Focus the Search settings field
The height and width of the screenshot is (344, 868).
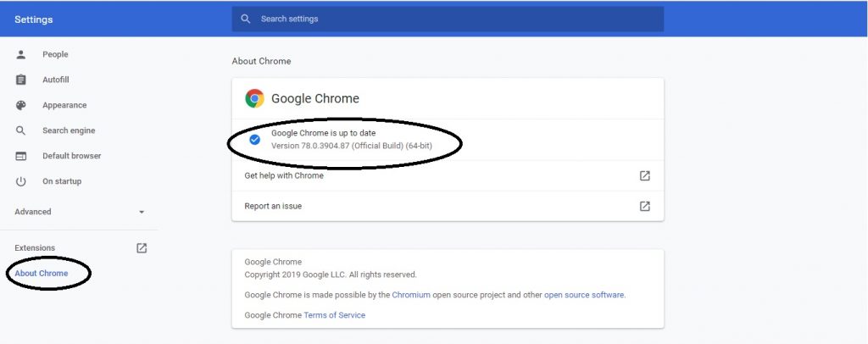pos(448,19)
